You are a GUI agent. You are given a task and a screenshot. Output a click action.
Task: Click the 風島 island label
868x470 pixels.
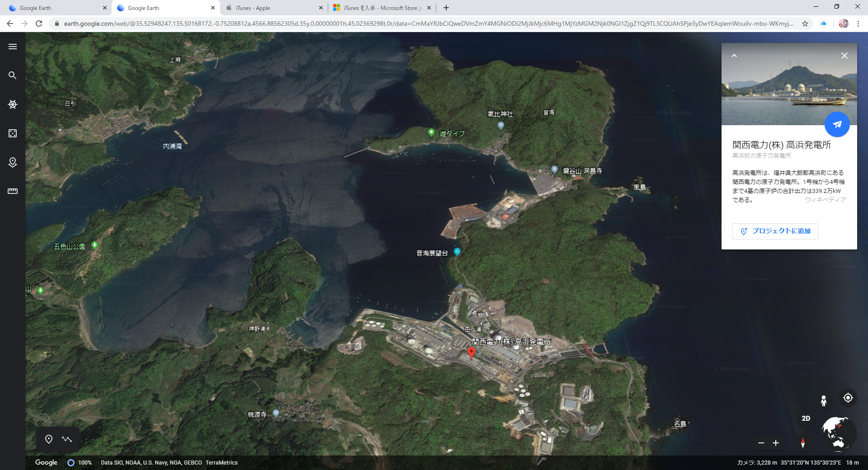point(639,187)
